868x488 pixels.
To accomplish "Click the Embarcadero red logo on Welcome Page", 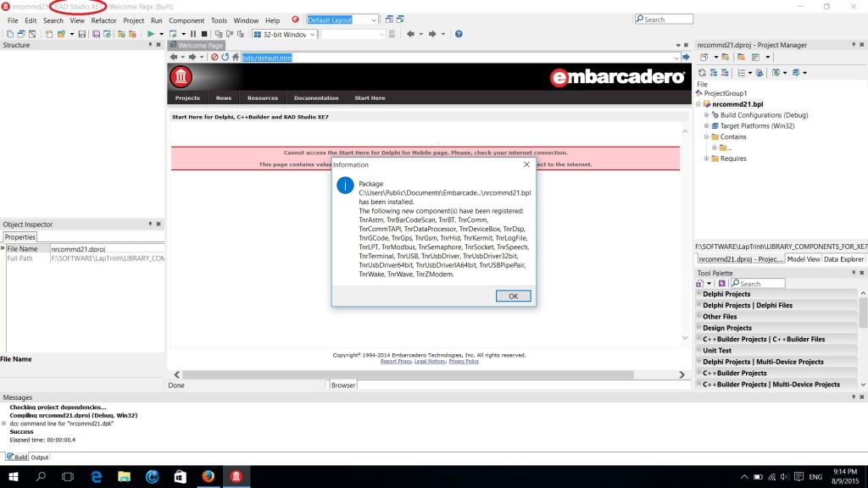I will pyautogui.click(x=181, y=77).
